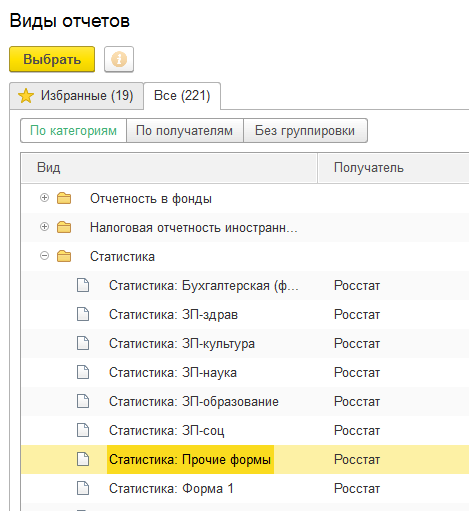Click Росстат in the ЗП-здрав row
The width and height of the screenshot is (469, 511).
click(357, 315)
